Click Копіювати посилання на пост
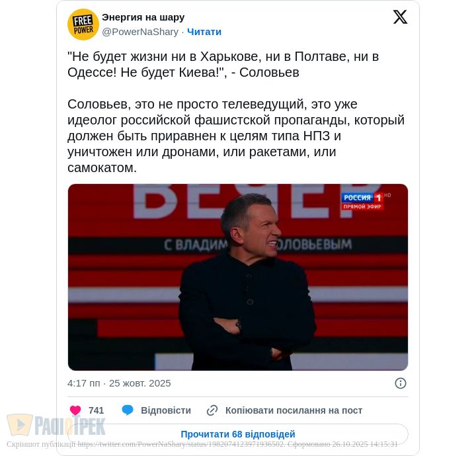Viewport: 476px width, 456px height. click(x=294, y=410)
